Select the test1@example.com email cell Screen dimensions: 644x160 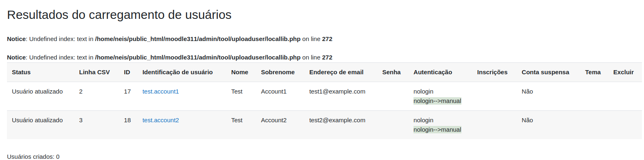(337, 91)
